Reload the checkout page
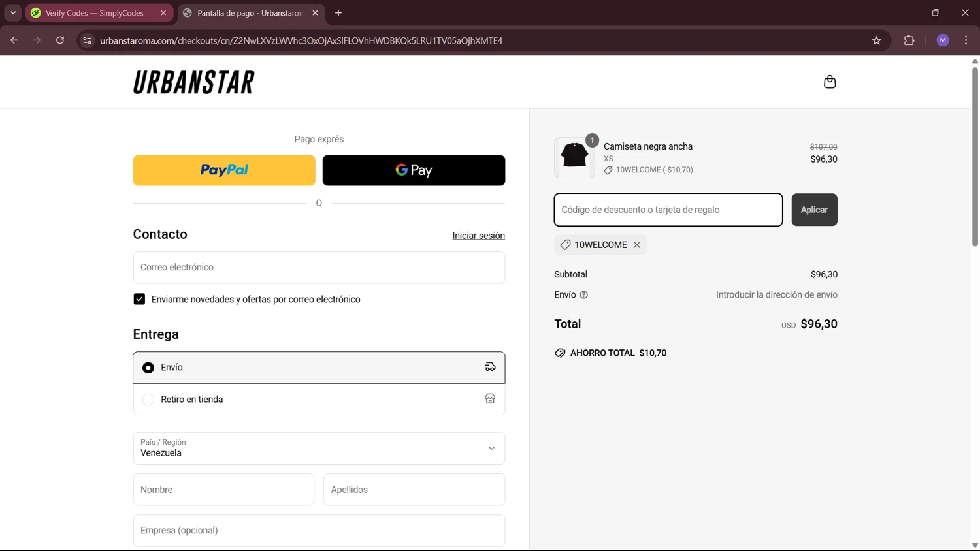 pos(60,40)
